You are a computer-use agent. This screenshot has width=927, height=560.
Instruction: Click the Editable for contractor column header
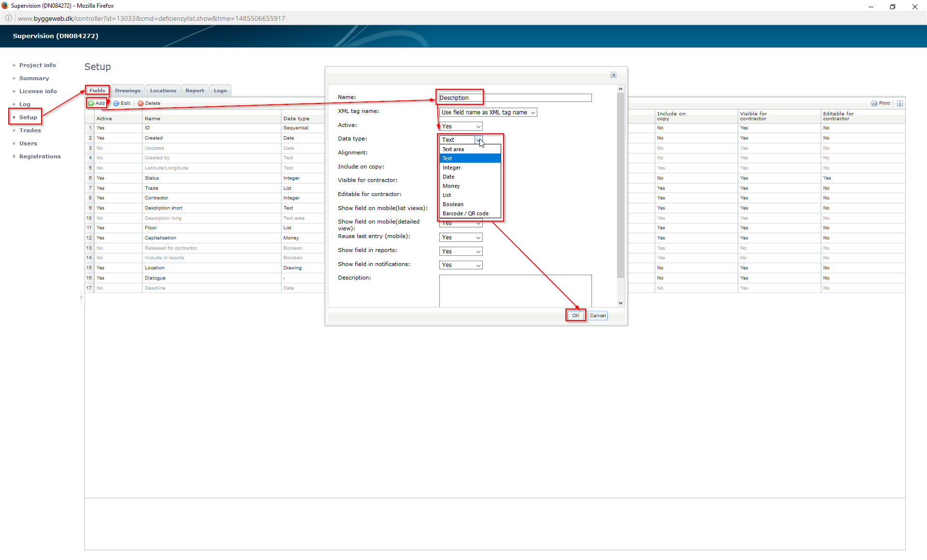862,116
